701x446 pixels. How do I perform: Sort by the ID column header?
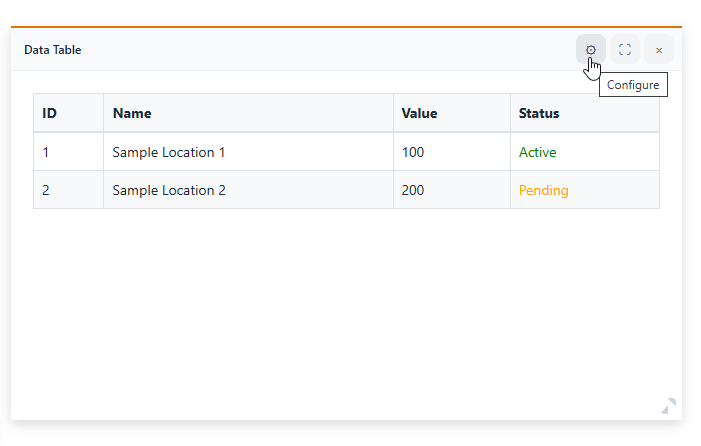pyautogui.click(x=49, y=113)
